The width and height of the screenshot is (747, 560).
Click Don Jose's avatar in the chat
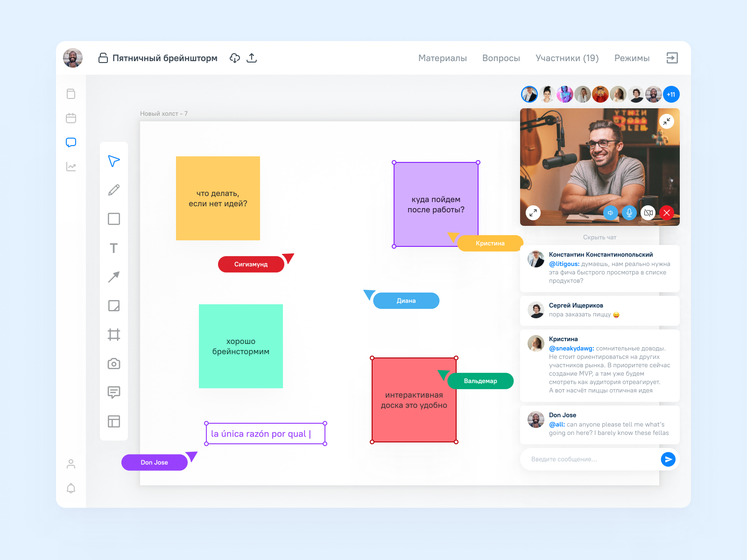[x=536, y=420]
